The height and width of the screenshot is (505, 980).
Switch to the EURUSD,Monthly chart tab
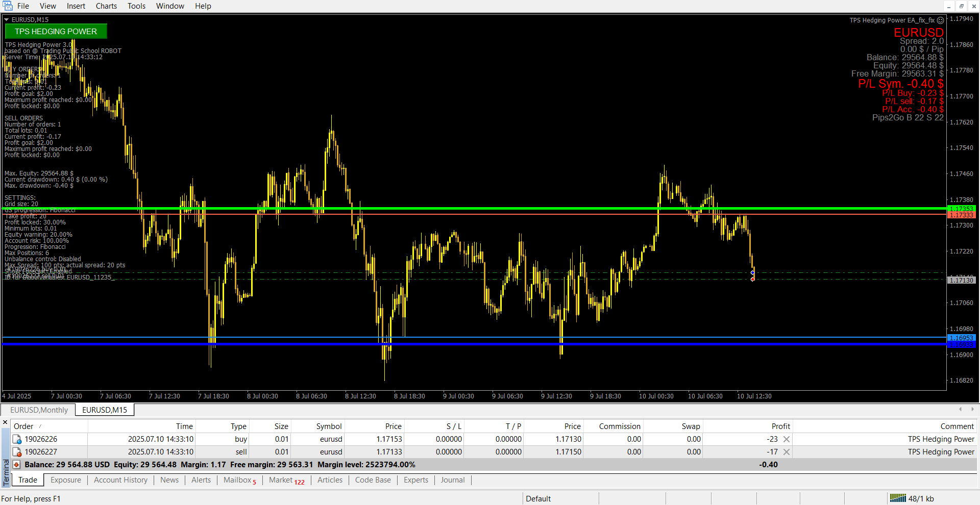[x=39, y=410]
